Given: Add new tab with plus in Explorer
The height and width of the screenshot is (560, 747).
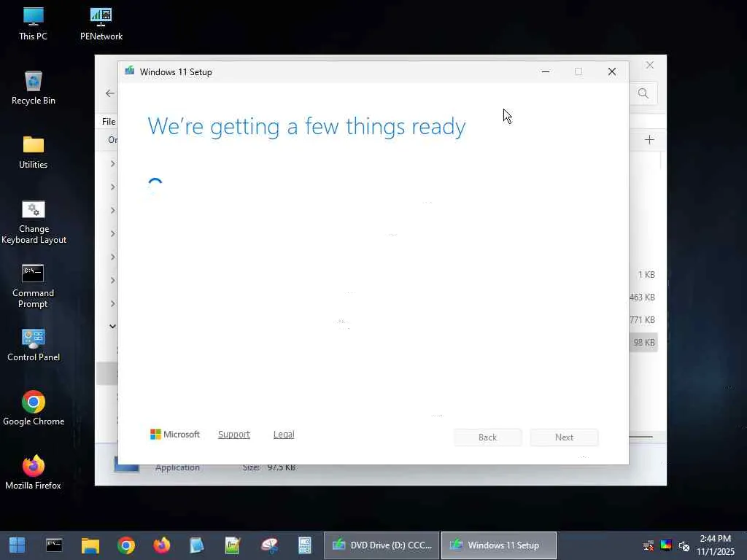Looking at the screenshot, I should 649,139.
